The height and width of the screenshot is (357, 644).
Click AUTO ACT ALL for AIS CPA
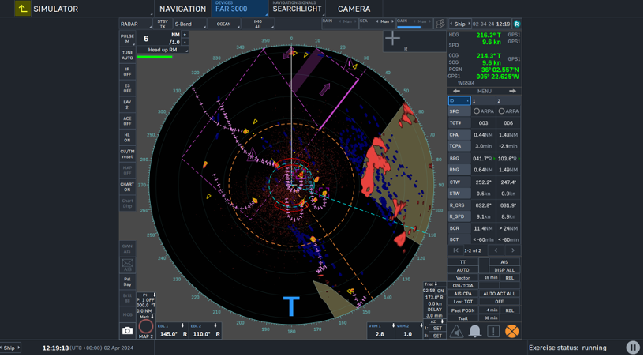499,294
